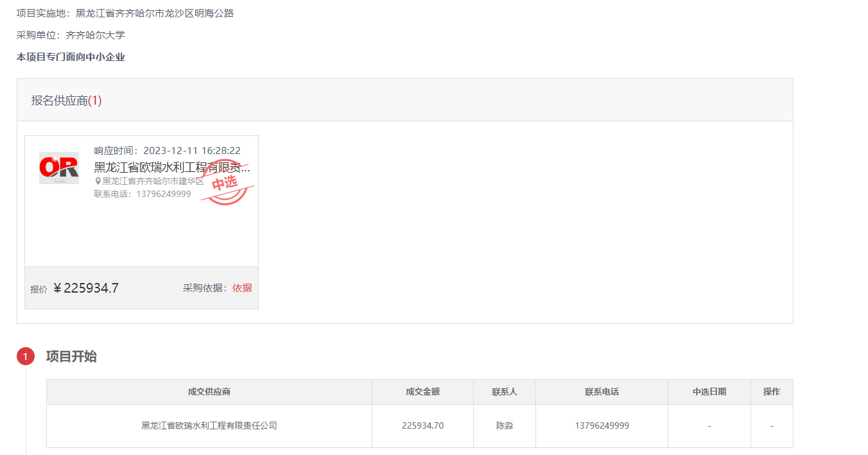Screen dimensions: 868x455
Task: Click the 操作 column header
Action: [x=772, y=391]
